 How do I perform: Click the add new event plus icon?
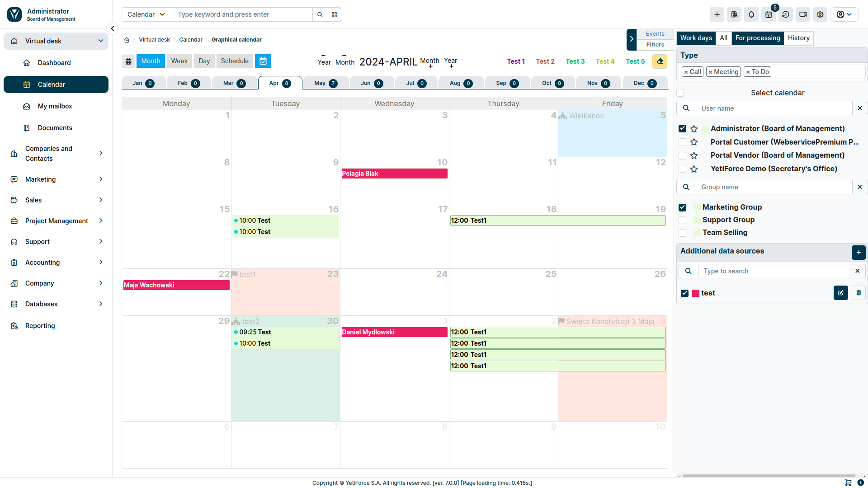pyautogui.click(x=716, y=14)
